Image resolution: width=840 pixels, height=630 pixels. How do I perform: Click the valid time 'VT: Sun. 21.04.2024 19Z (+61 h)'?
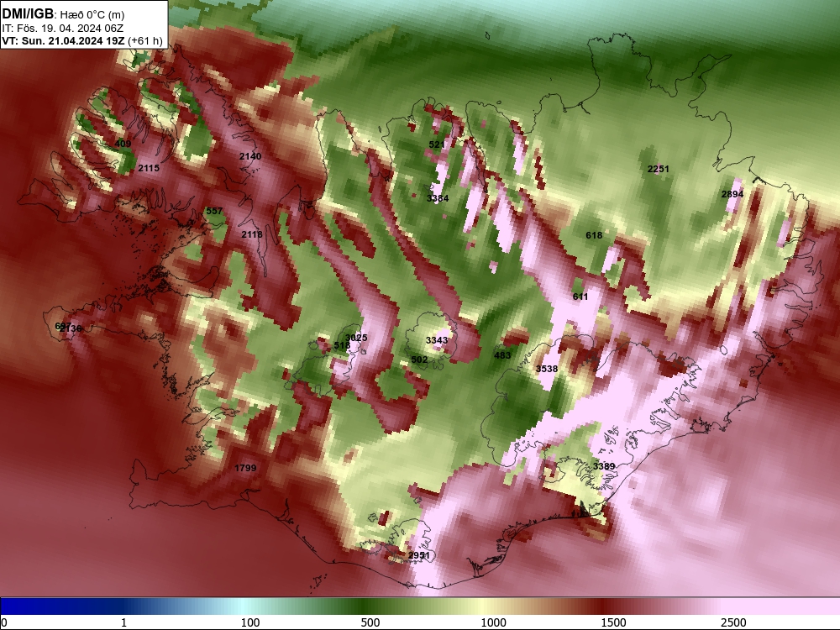[x=82, y=40]
